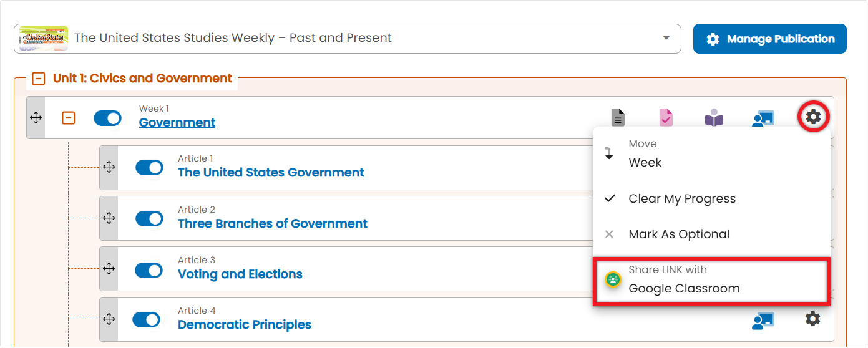The height and width of the screenshot is (348, 868).
Task: Turn off Three Branches of Government toggle
Action: (149, 219)
